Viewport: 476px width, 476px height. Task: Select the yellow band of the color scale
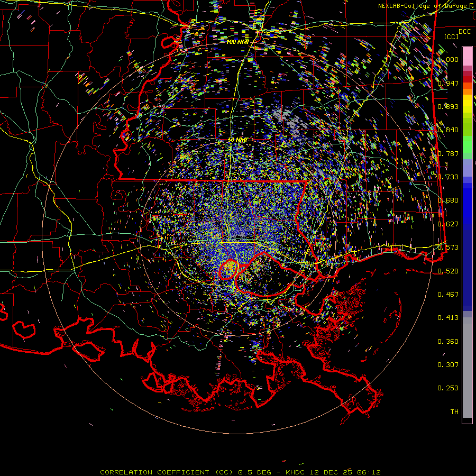pyautogui.click(x=467, y=104)
